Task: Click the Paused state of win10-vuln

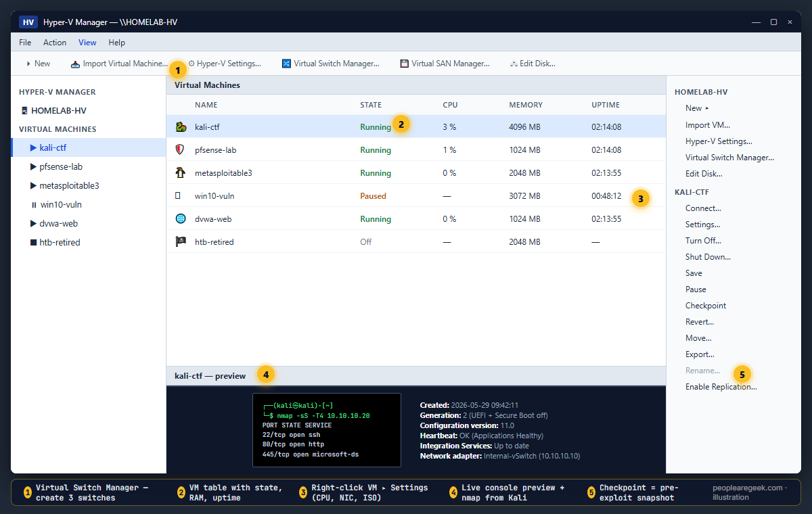Action: point(373,196)
